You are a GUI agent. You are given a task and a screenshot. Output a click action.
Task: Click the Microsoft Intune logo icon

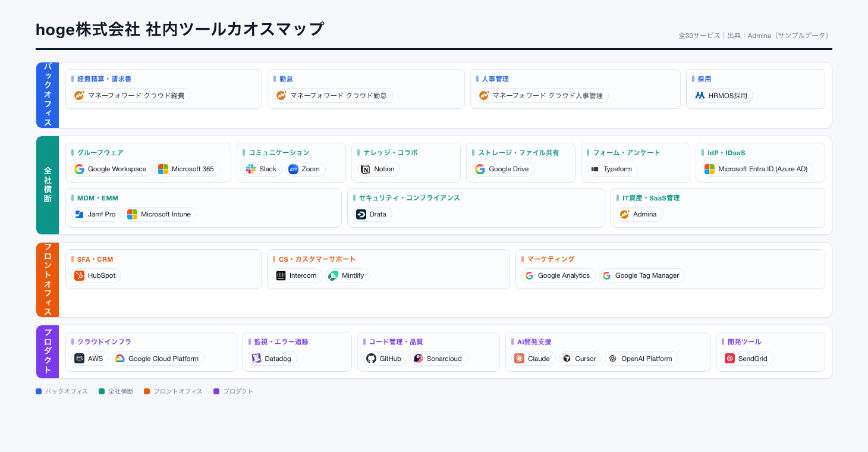132,214
